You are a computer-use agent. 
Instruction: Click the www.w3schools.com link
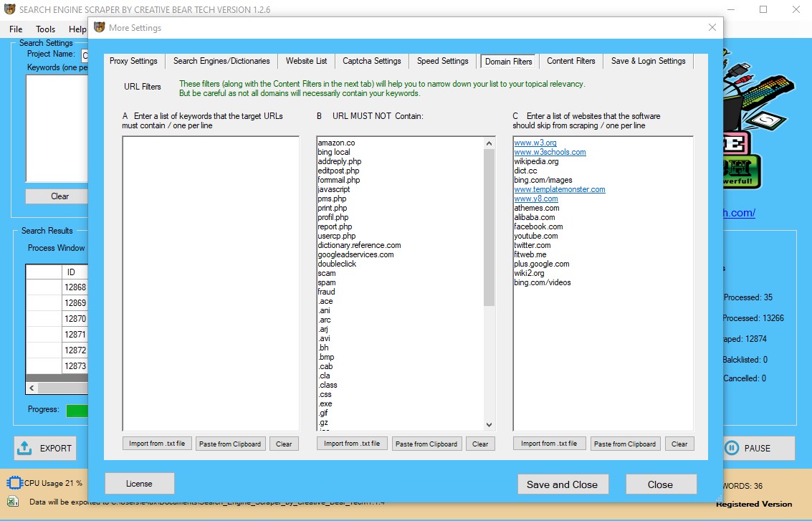tap(550, 152)
